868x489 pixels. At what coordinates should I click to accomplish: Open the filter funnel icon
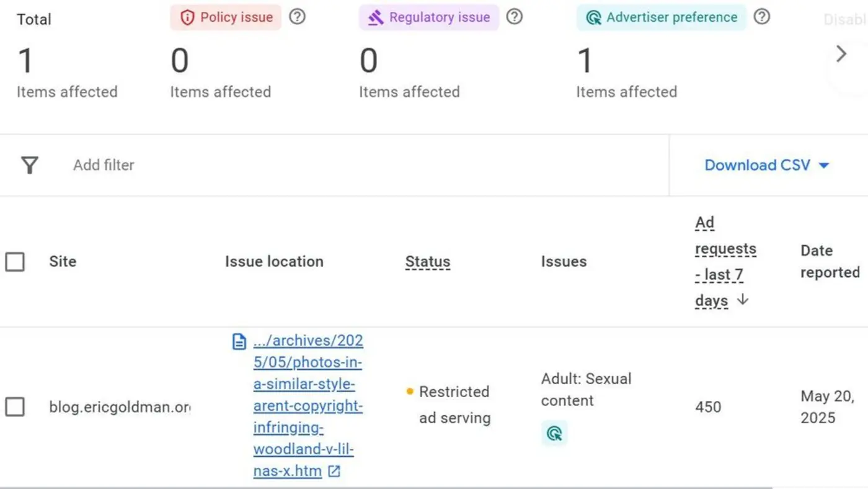point(29,165)
